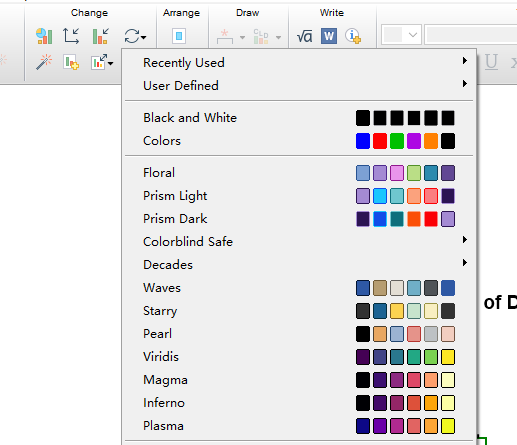Click the reverse axes icon

click(71, 36)
